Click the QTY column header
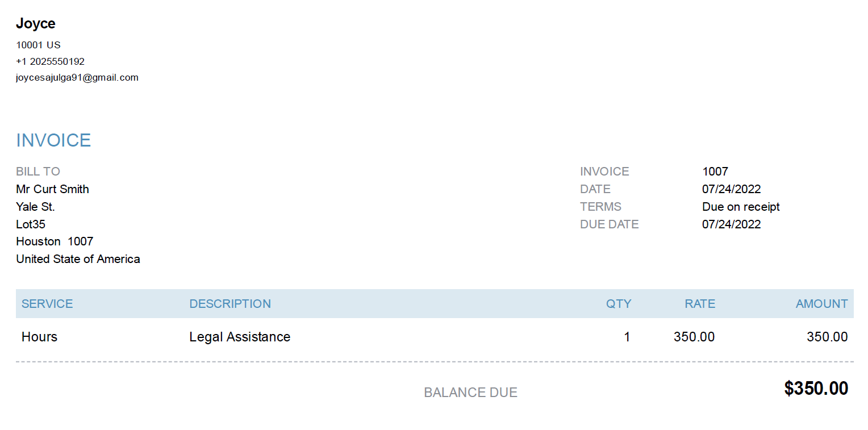This screenshot has width=868, height=430. pyautogui.click(x=619, y=304)
